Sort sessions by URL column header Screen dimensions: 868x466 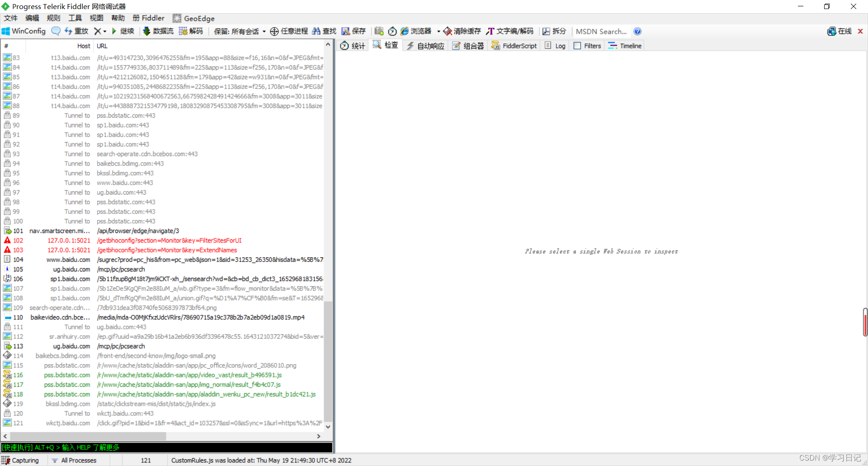click(x=209, y=46)
